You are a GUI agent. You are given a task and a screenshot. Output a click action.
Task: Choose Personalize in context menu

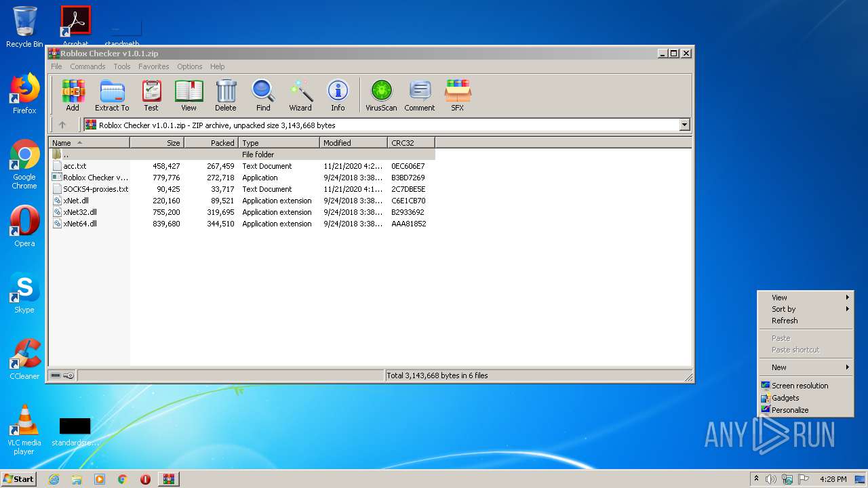point(805,410)
